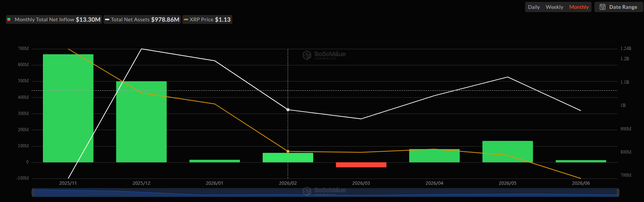The height and width of the screenshot is (202, 644).
Task: Click the -100M left axis label
Action: tap(22, 178)
